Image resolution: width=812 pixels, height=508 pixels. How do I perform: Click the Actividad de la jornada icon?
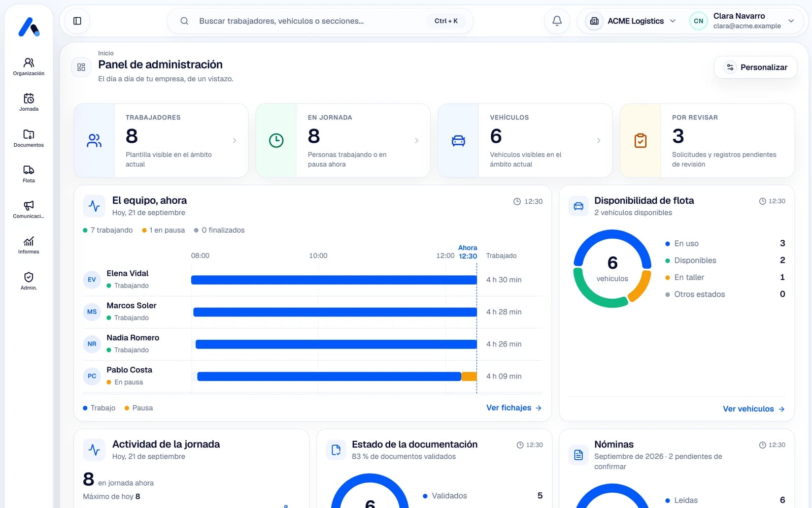pos(94,450)
